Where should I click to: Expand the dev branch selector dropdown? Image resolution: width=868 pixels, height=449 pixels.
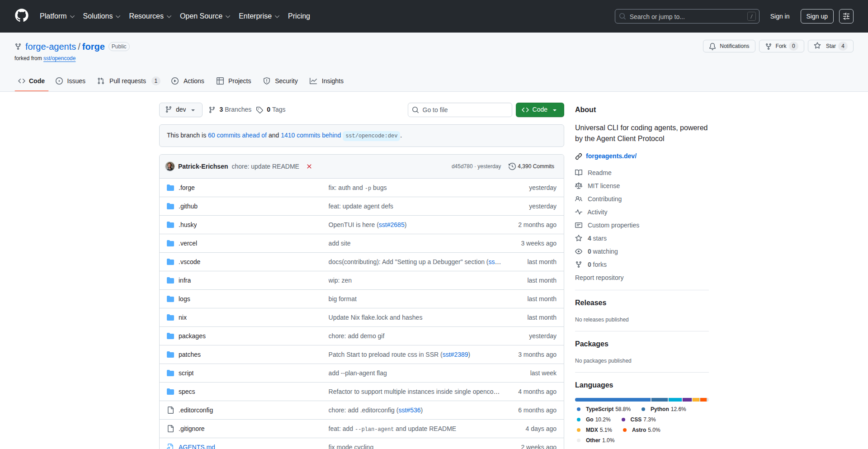click(180, 110)
